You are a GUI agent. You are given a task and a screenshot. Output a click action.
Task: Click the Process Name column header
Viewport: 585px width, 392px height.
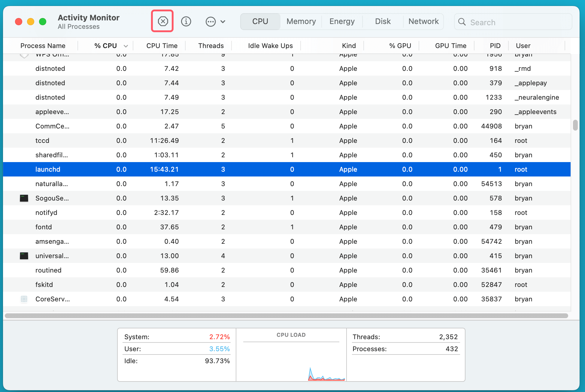click(43, 46)
